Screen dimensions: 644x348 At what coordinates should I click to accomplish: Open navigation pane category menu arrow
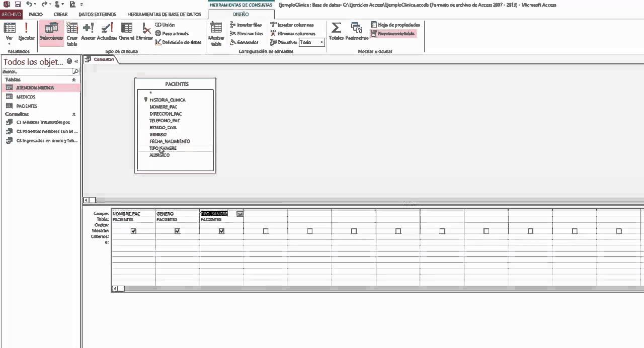point(69,61)
